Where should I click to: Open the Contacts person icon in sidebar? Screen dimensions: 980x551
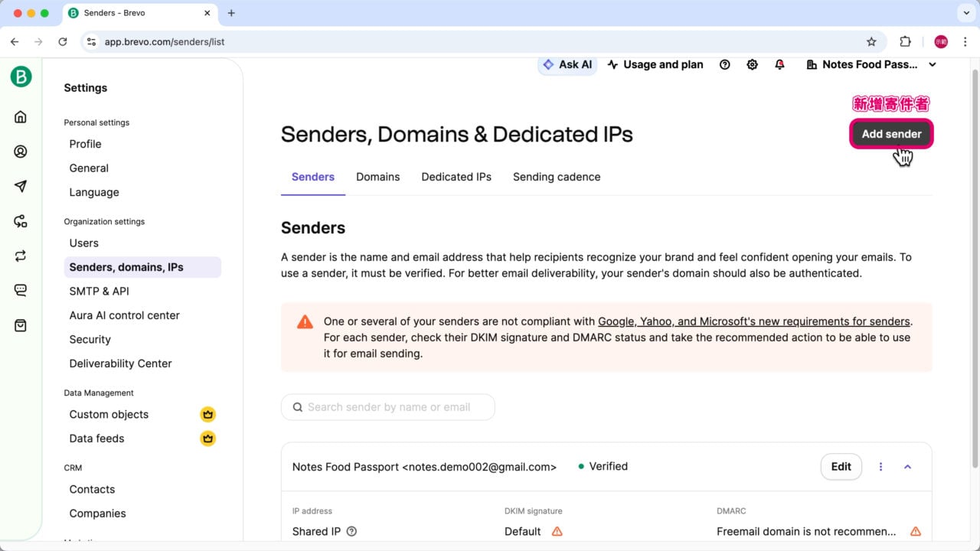[x=21, y=152]
